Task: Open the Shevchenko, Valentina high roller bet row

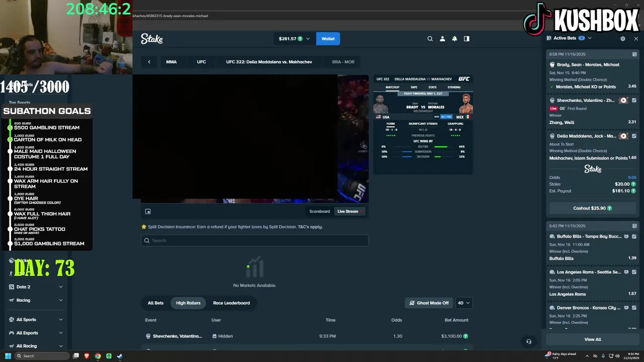Action: pyautogui.click(x=307, y=336)
